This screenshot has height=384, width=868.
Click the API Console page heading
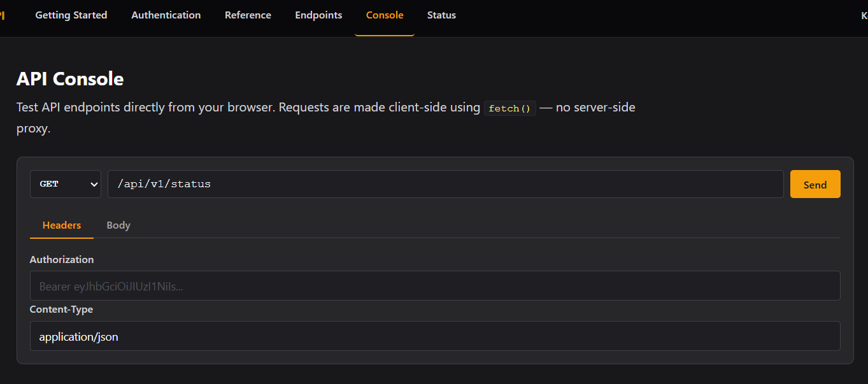[70, 79]
